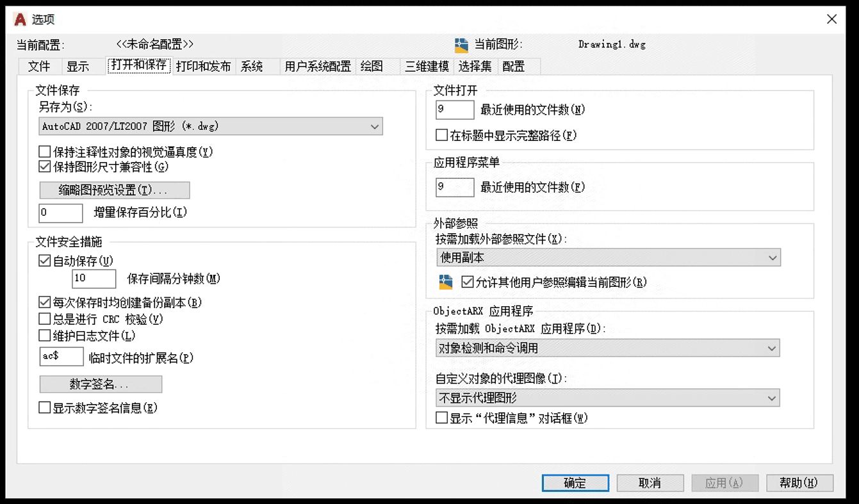Check 显示“代理信息”对话框
The image size is (859, 504).
pos(441,418)
